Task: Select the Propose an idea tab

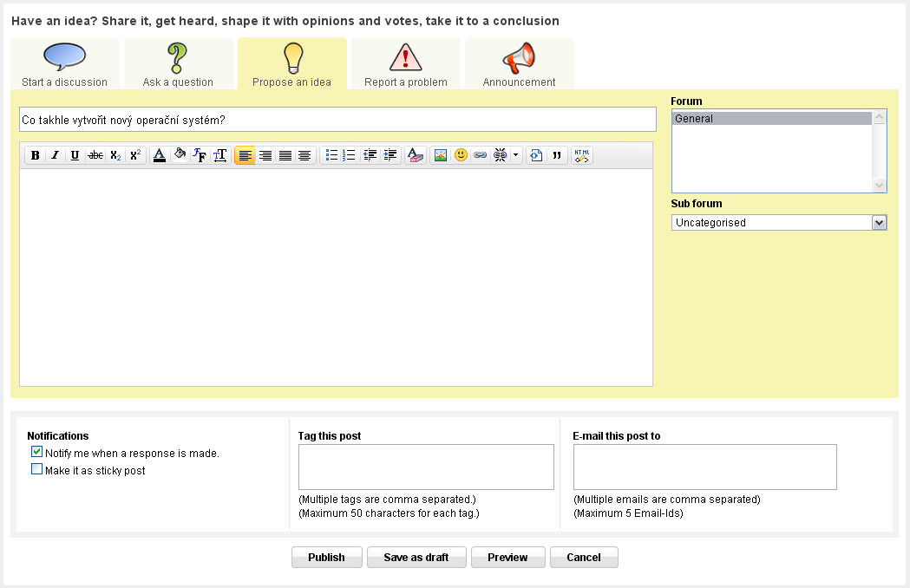Action: point(292,64)
